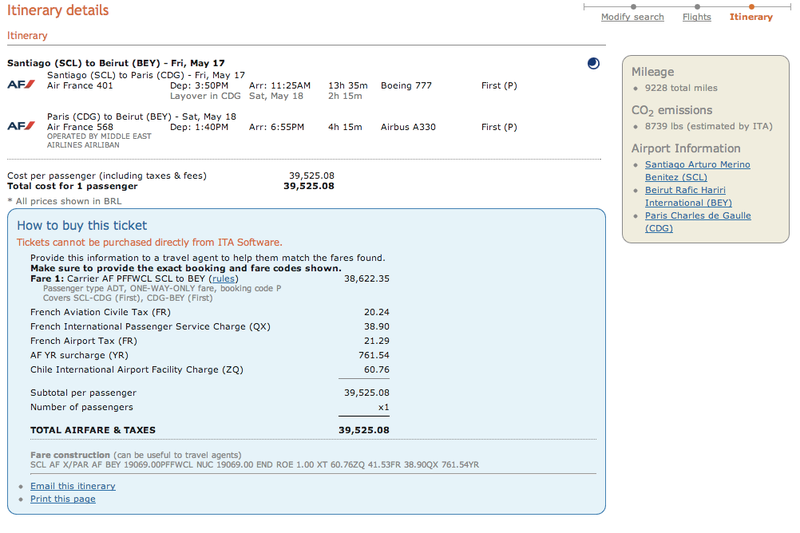Click the overnight moon icon beside the itinerary
The width and height of the screenshot is (800, 533).
pyautogui.click(x=593, y=63)
